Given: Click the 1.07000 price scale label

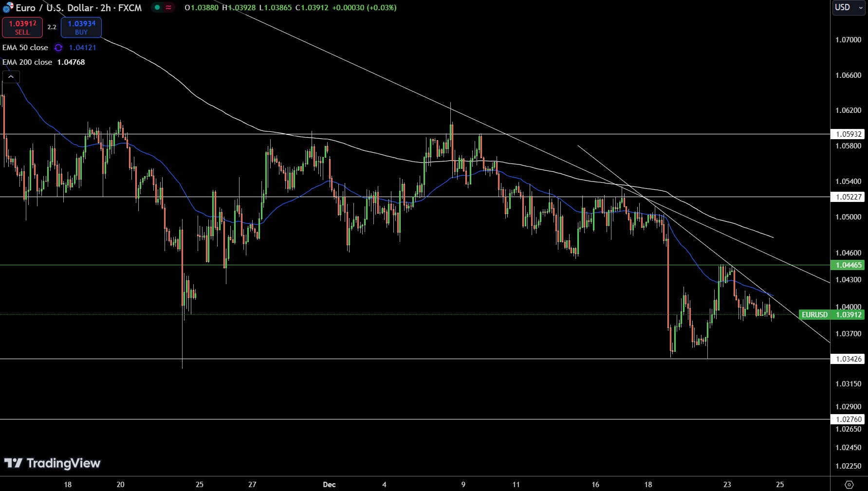Looking at the screenshot, I should pos(848,40).
